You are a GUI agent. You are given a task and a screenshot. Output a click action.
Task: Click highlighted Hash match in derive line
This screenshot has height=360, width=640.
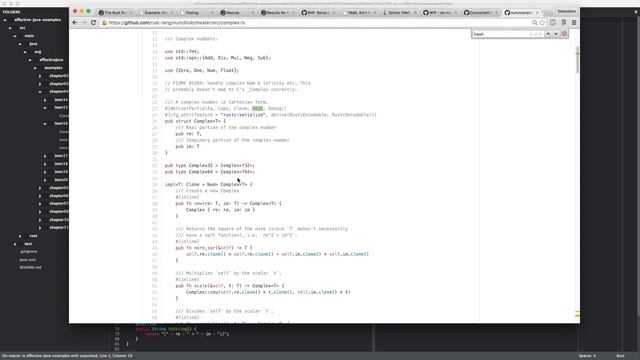258,109
